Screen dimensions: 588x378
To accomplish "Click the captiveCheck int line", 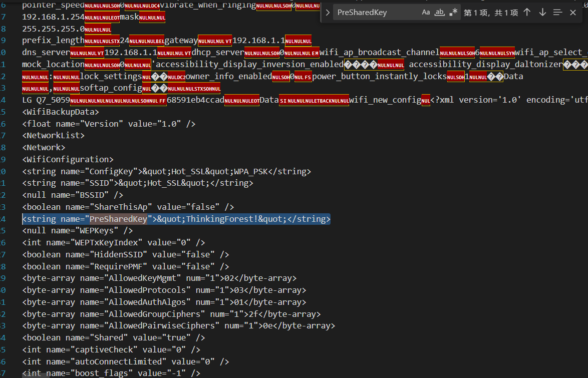I will (x=111, y=350).
